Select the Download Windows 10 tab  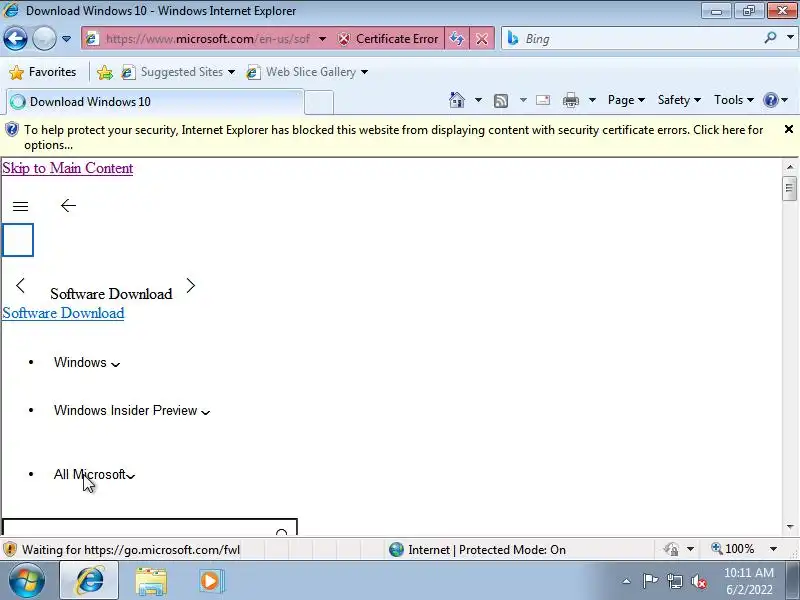coord(155,102)
